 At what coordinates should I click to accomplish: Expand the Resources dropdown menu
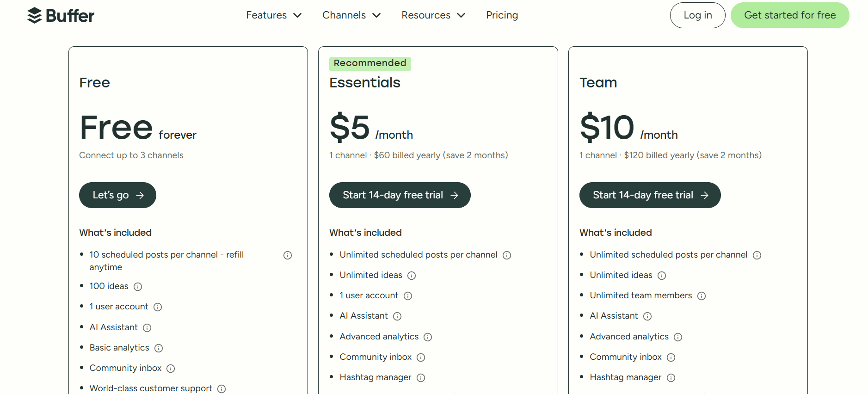[x=433, y=15]
